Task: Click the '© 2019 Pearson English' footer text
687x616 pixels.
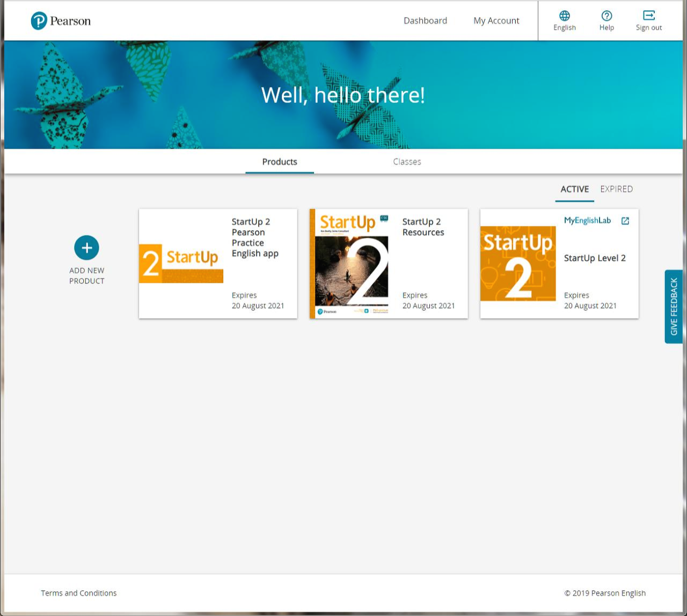Action: (x=605, y=593)
